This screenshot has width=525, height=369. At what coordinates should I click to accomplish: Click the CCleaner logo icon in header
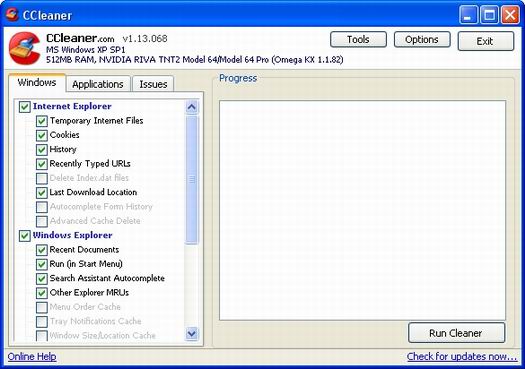25,48
